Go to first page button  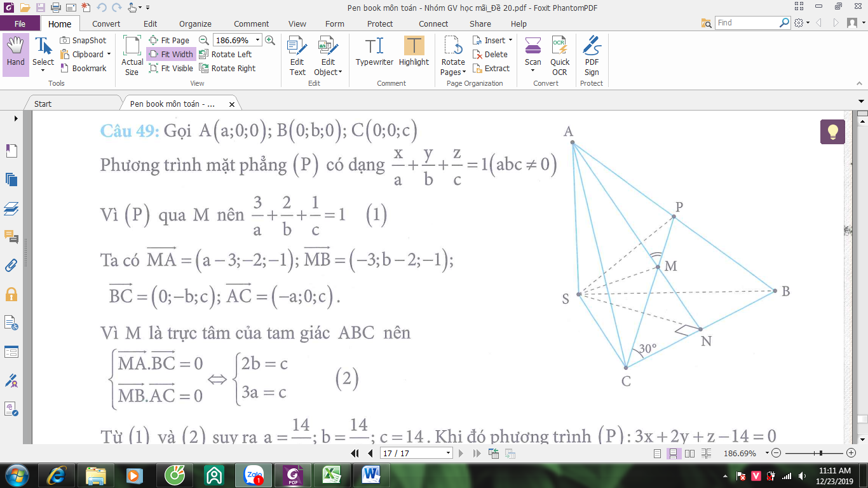[x=356, y=453]
